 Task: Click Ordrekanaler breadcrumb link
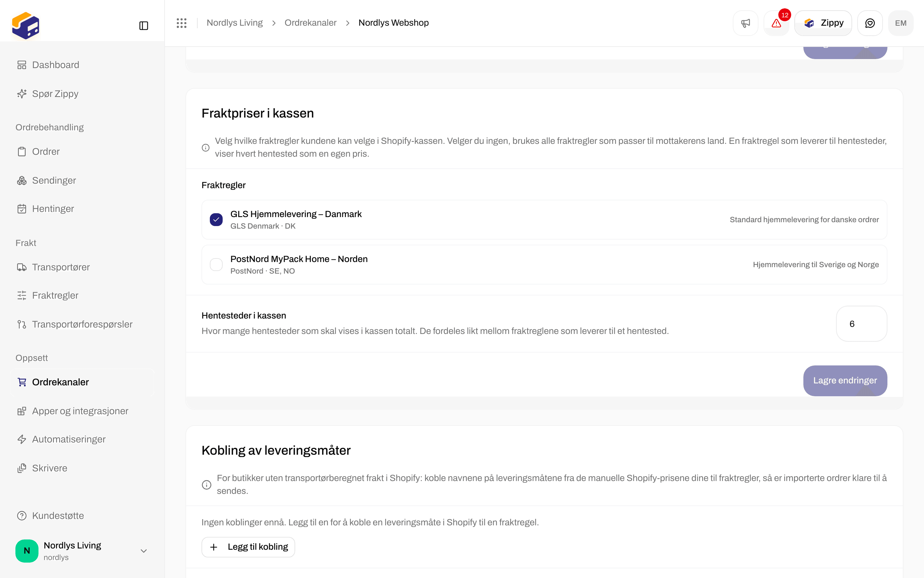[311, 23]
